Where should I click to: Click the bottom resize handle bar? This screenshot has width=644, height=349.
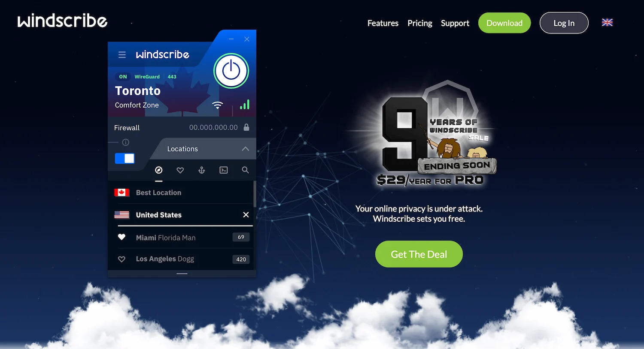click(182, 274)
